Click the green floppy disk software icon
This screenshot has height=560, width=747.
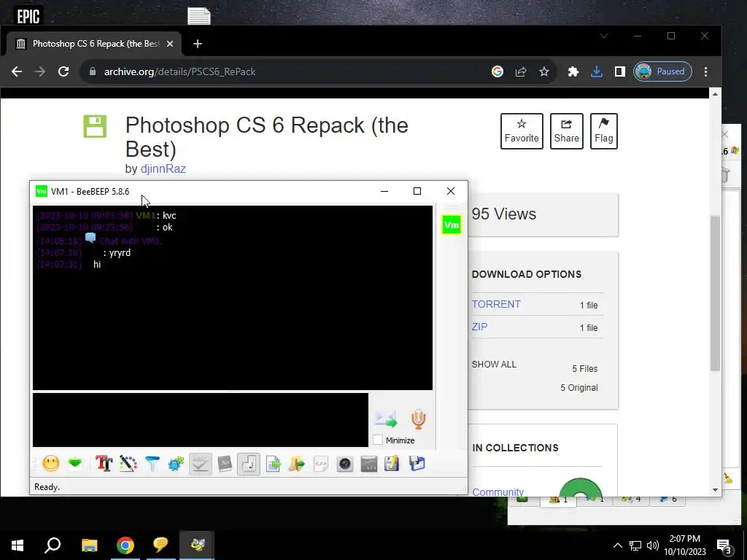point(95,126)
